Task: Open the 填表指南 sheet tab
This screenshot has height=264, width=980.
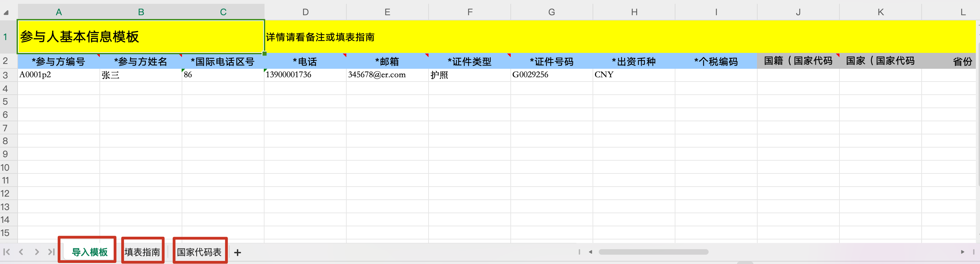Action: coord(142,252)
